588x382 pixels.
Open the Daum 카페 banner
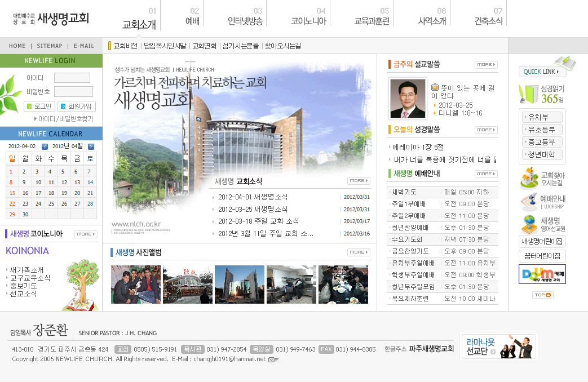click(542, 274)
